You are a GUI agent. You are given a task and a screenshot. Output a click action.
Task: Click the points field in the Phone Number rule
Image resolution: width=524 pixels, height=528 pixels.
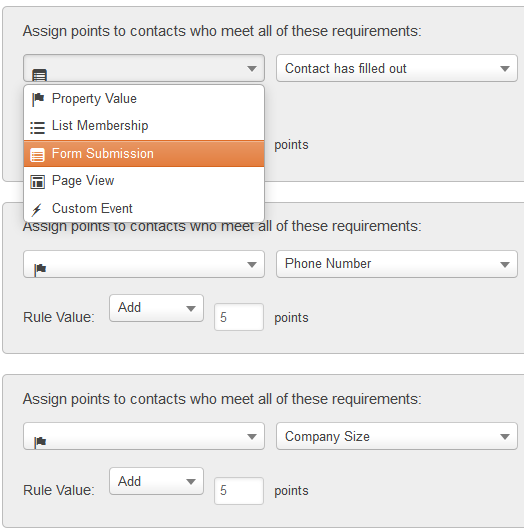[239, 317]
